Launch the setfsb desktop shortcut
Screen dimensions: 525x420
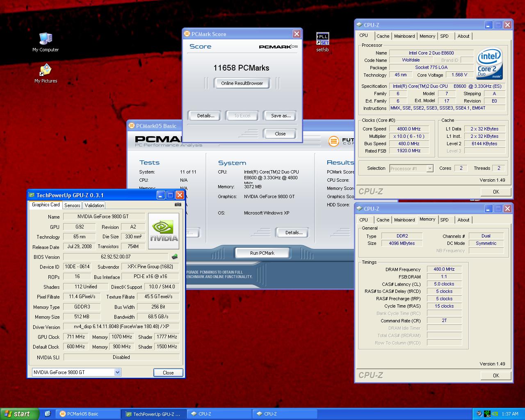[x=322, y=42]
